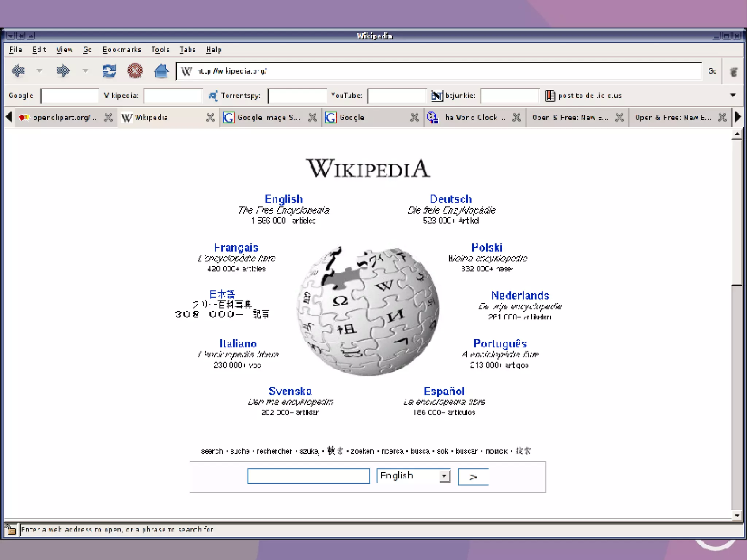This screenshot has height=560, width=747.
Task: Submit search with the arrow button
Action: tap(473, 477)
